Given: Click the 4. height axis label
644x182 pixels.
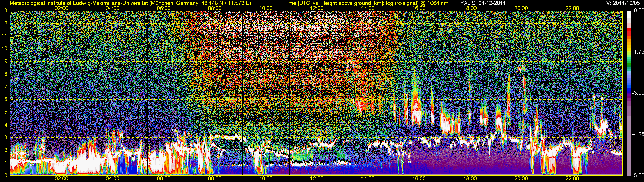Looking at the screenshot, I should (6, 125).
